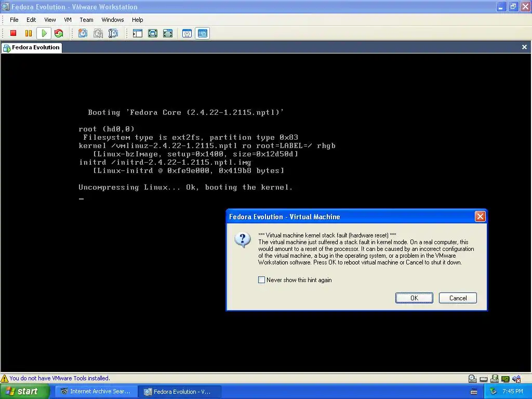
Task: Open the Edit menu
Action: tap(31, 20)
